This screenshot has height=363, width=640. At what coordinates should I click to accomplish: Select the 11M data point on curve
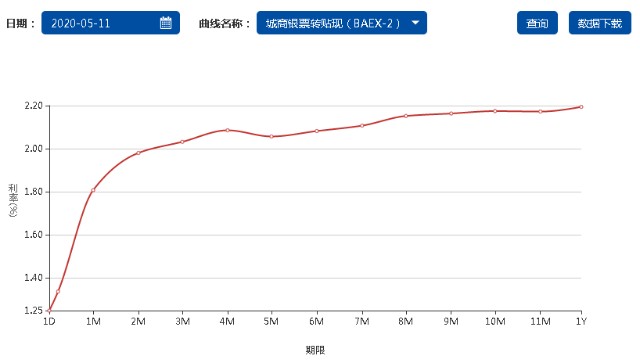tap(540, 111)
